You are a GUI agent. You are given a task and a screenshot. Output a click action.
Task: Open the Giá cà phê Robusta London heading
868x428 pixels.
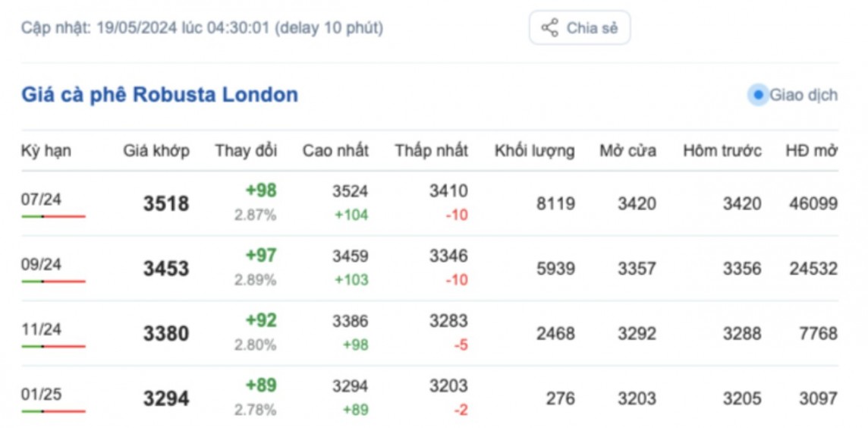click(x=159, y=95)
